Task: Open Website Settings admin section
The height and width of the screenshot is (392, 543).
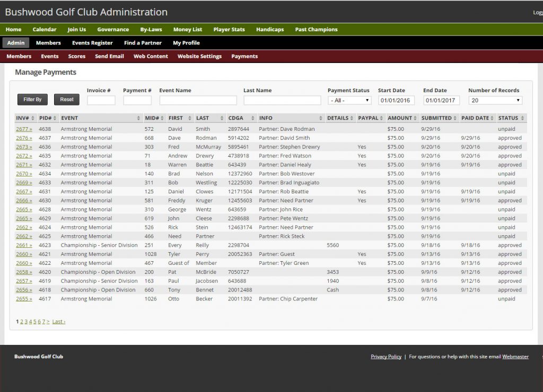Action: pos(199,56)
